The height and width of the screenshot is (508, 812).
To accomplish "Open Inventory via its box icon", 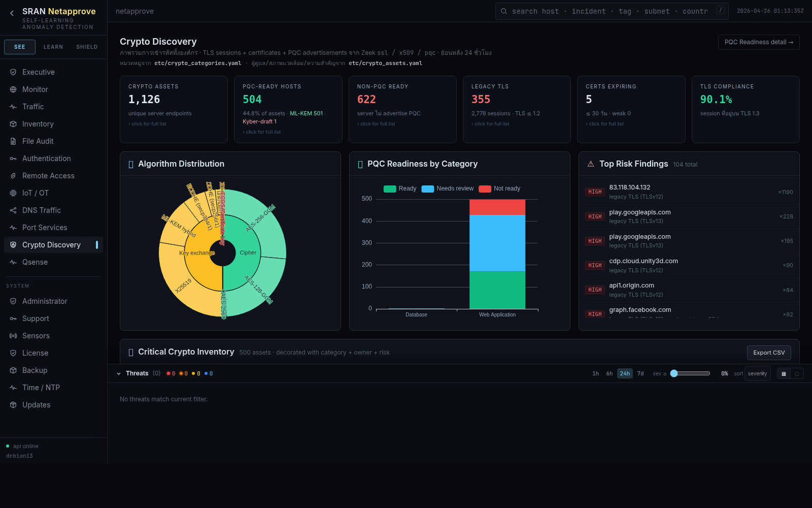I will coord(13,124).
